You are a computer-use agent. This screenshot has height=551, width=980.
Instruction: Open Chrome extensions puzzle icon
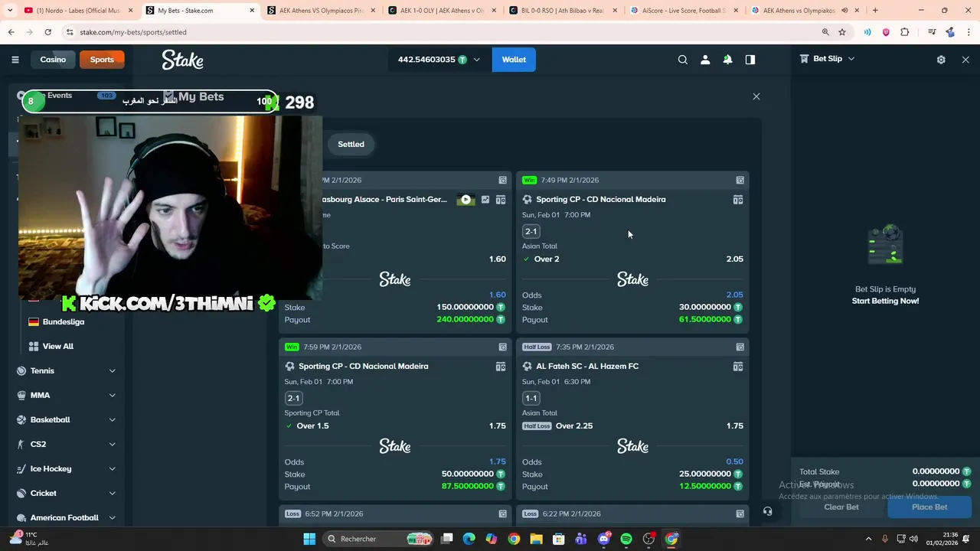pyautogui.click(x=905, y=32)
